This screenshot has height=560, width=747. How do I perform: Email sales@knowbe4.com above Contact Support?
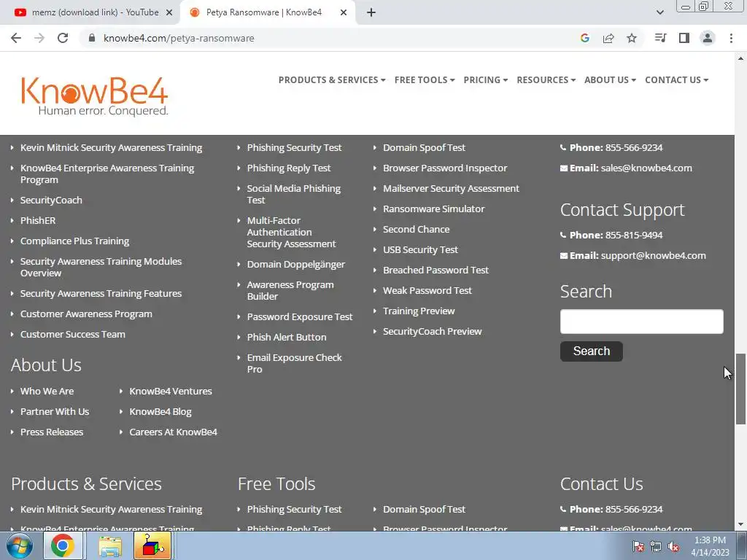click(x=646, y=168)
